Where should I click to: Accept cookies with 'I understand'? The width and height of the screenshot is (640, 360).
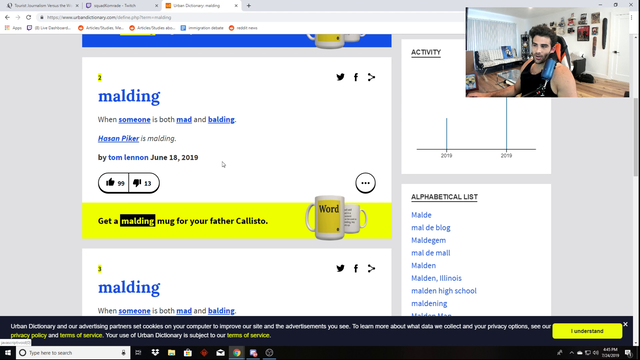(587, 331)
